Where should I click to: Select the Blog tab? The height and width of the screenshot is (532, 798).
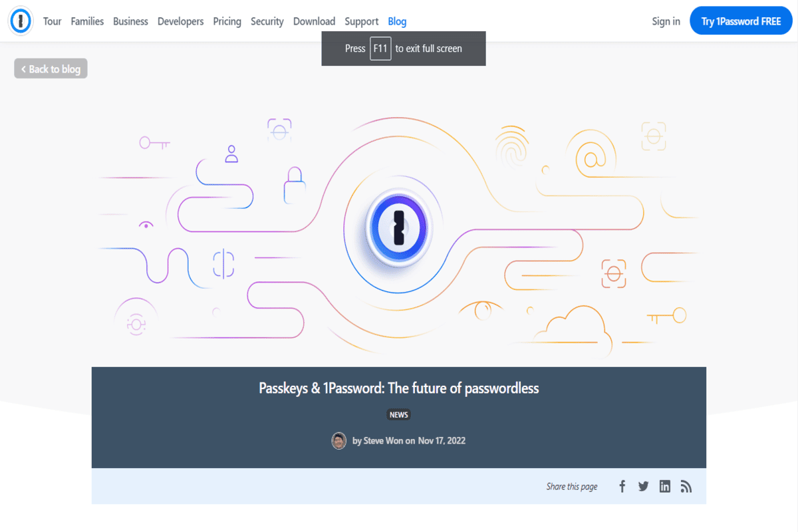[x=397, y=21]
